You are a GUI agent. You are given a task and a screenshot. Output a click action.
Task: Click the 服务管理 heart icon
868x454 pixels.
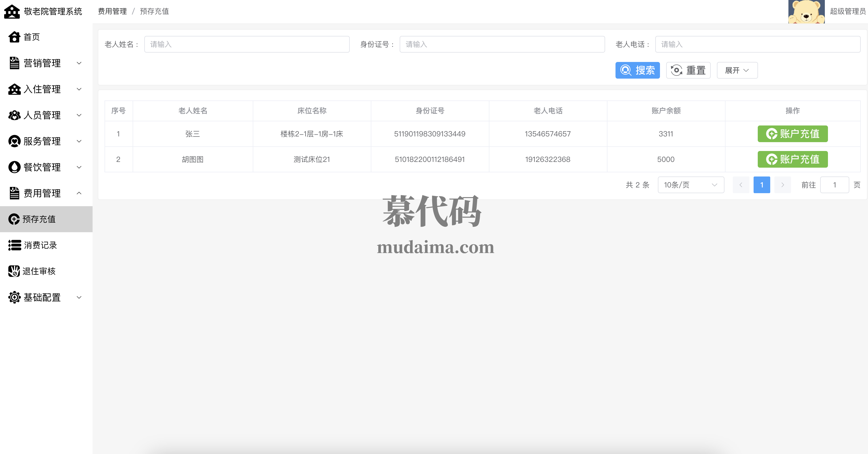tap(14, 141)
